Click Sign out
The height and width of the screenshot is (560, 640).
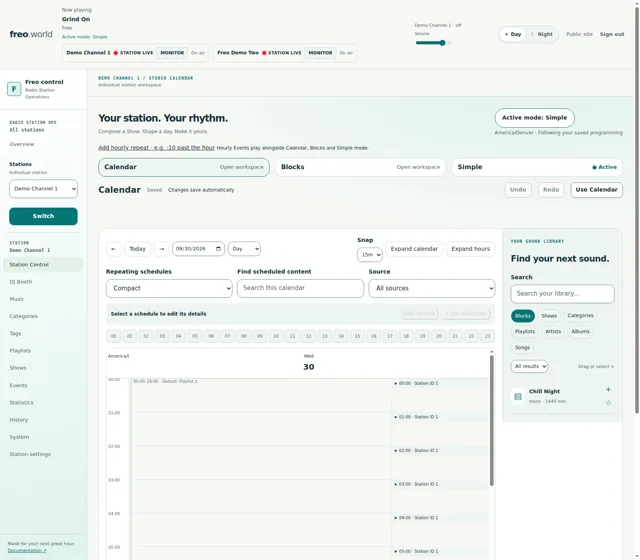tap(612, 34)
